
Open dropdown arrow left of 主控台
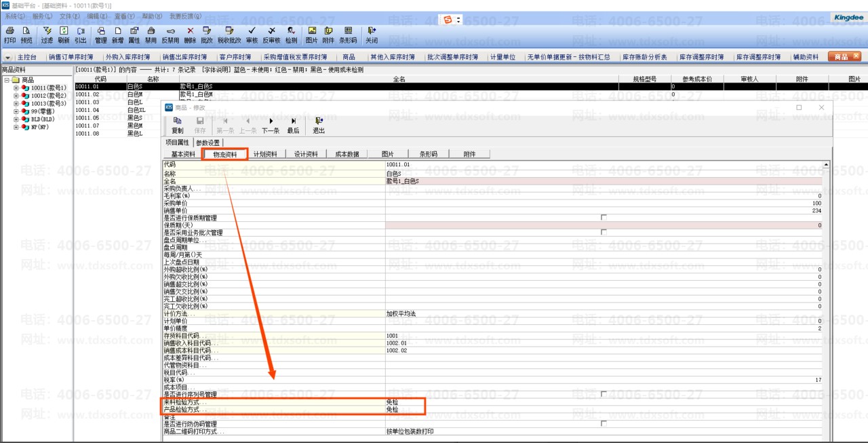(8, 58)
